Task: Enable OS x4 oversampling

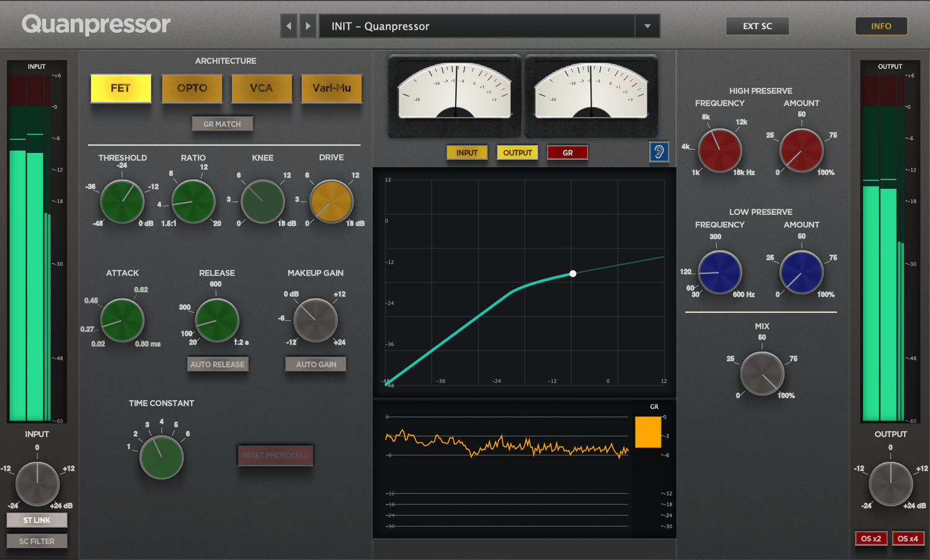Action: (x=908, y=538)
